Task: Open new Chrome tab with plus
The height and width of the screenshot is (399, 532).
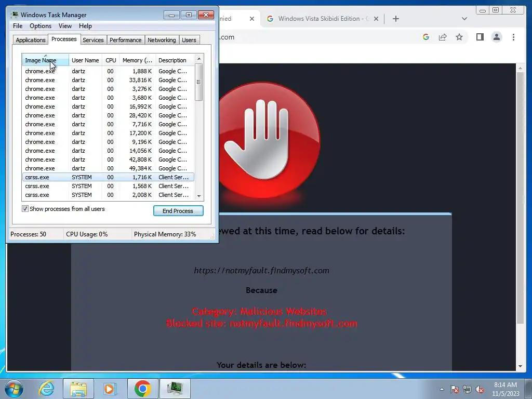Action: [x=395, y=19]
